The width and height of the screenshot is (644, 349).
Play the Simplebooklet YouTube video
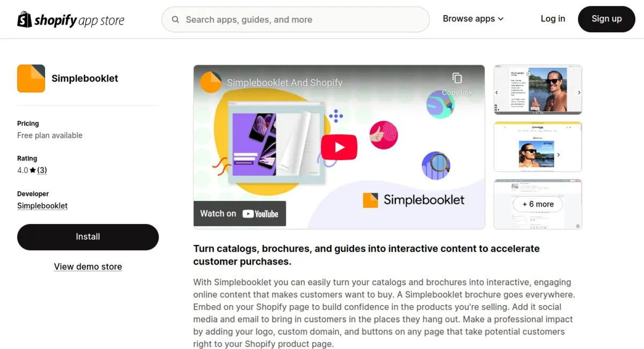[x=339, y=147]
